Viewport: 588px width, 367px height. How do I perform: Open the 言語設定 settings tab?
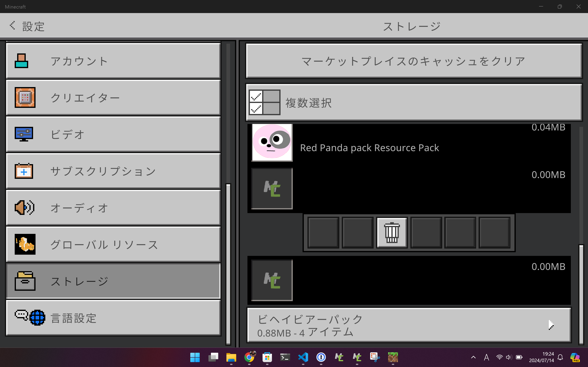pos(113,318)
